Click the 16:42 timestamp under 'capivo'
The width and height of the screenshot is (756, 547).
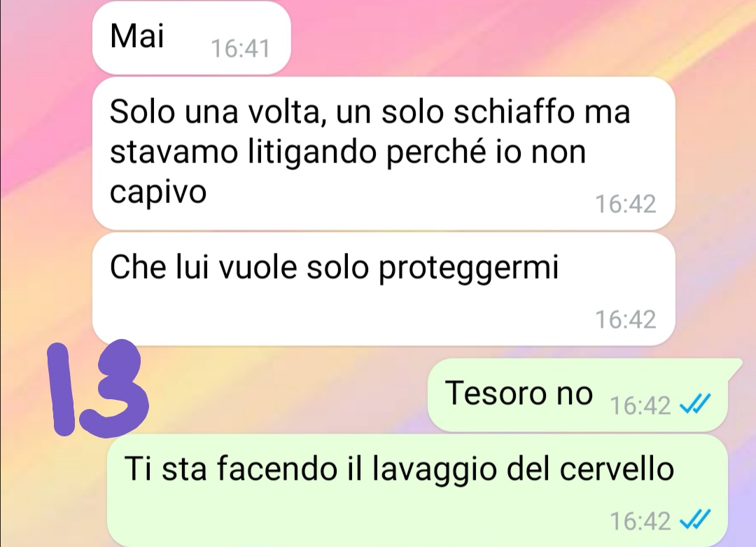(625, 204)
